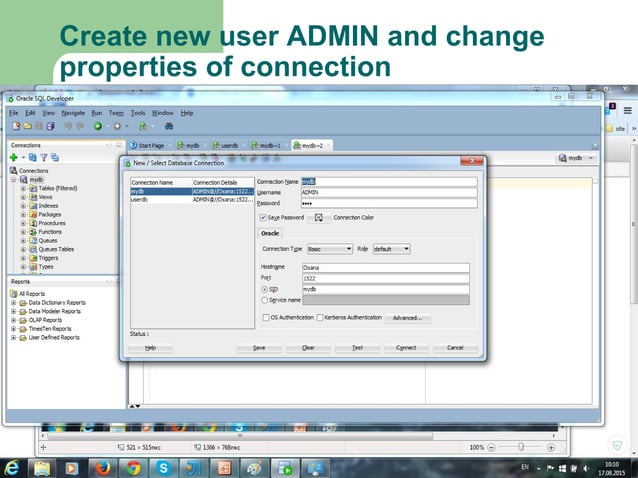This screenshot has height=478, width=638.
Task: Click the New file icon in toolbar
Action: tap(16, 126)
